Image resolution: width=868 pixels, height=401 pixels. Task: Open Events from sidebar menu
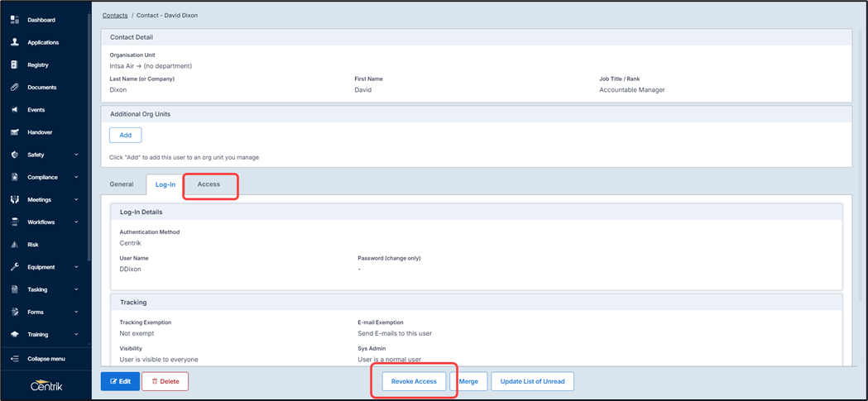tap(36, 109)
